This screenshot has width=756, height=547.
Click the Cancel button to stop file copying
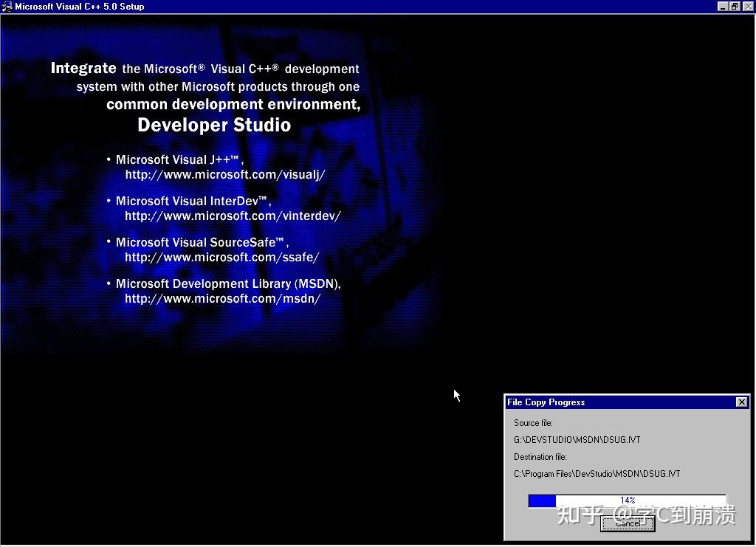tap(627, 523)
